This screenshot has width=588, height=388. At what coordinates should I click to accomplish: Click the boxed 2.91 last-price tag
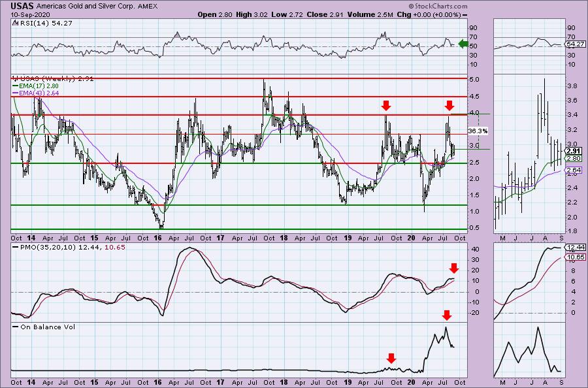click(x=574, y=151)
